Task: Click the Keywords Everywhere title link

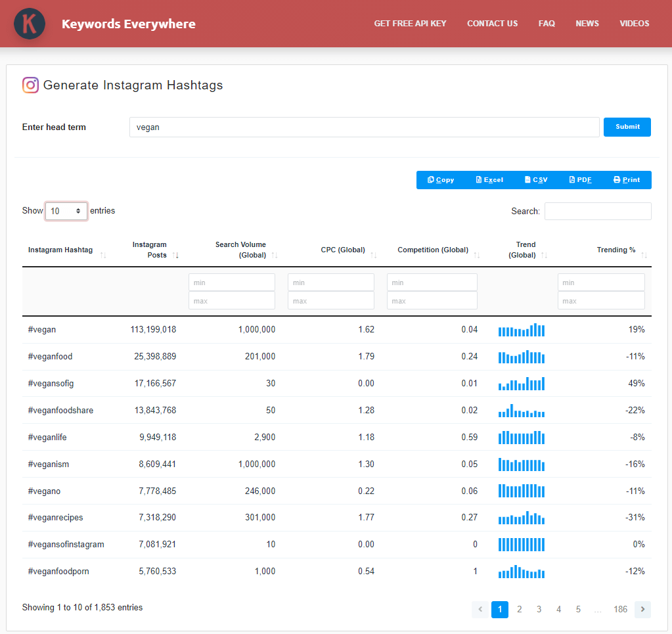Action: click(129, 24)
